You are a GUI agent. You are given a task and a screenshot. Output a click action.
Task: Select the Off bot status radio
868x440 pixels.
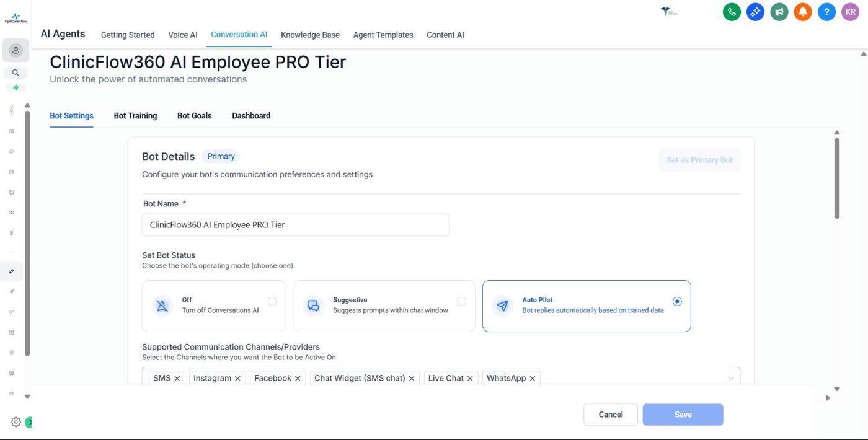click(x=272, y=301)
